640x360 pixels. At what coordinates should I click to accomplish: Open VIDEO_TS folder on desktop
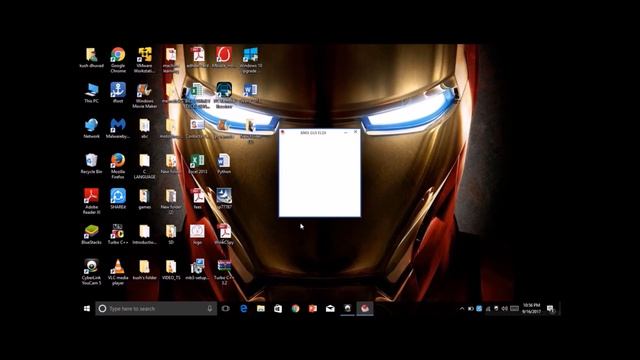171,269
